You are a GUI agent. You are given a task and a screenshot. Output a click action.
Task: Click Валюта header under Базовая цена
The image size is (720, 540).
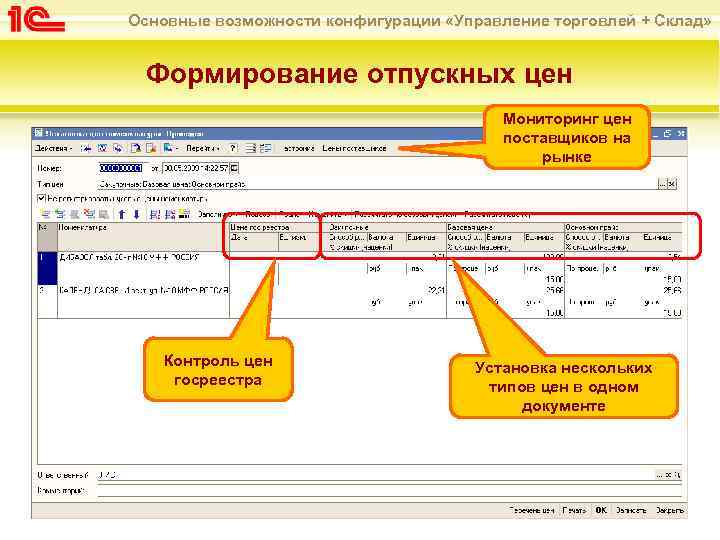[x=504, y=237]
